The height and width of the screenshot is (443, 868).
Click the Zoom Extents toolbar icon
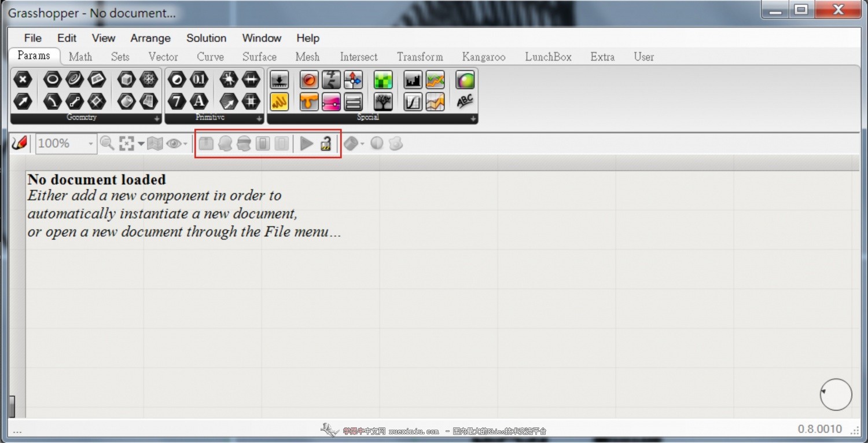(127, 143)
